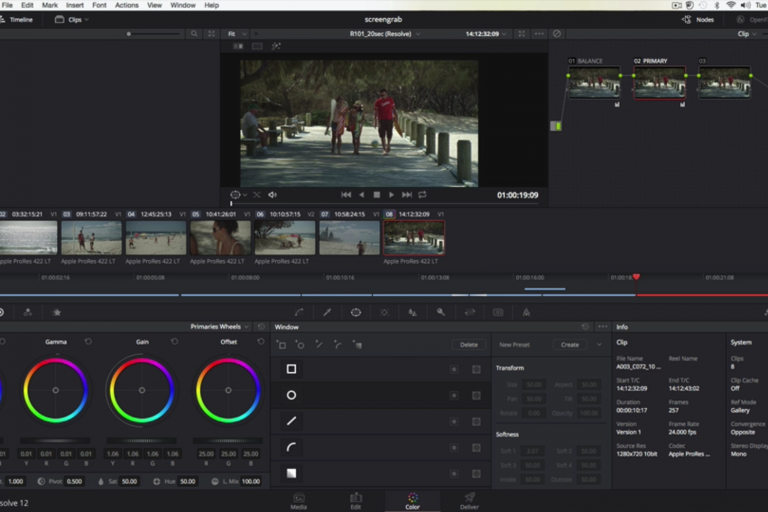
Task: Open the Qualifier eyedropper palette
Action: click(x=327, y=312)
